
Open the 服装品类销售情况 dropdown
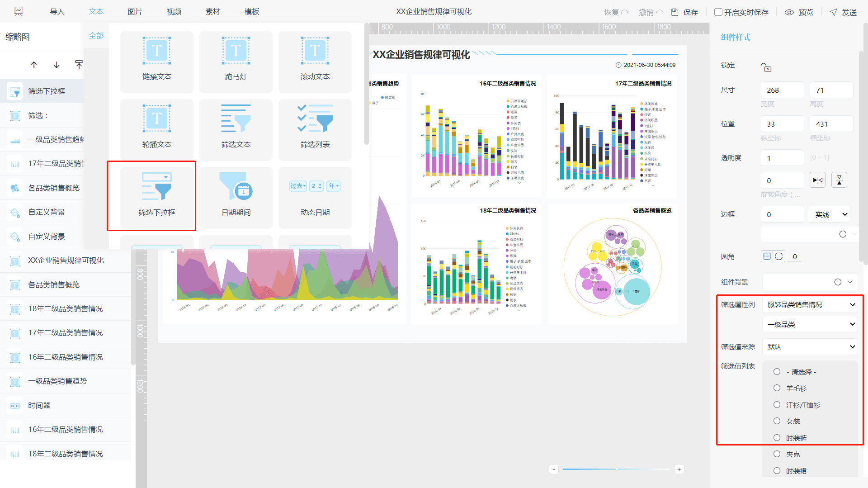pos(810,305)
